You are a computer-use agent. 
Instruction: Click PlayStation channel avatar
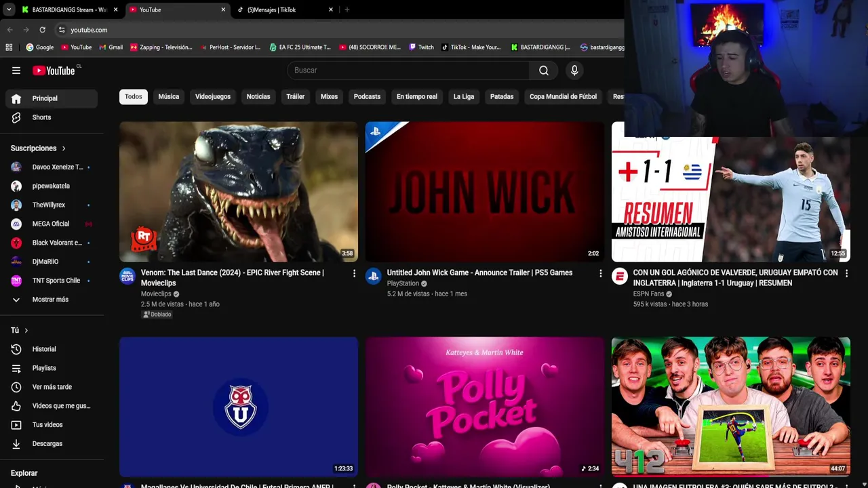374,276
